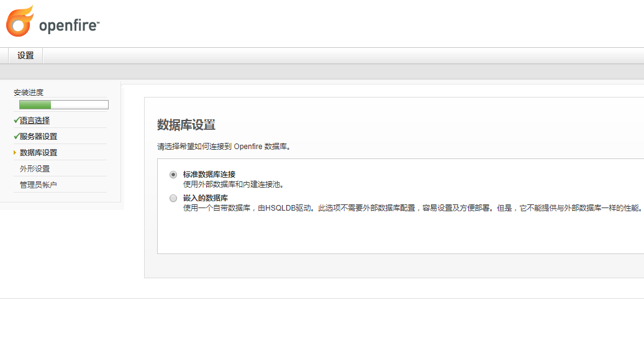644x351 pixels.
Task: Click 管理员帐户 sidebar step
Action: 39,185
